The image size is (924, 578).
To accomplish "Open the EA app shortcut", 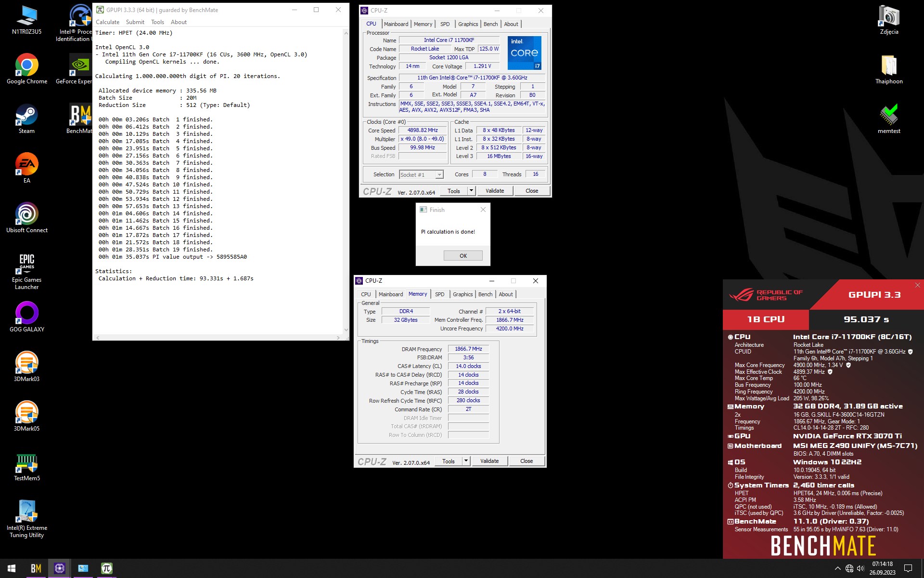I will [x=26, y=168].
